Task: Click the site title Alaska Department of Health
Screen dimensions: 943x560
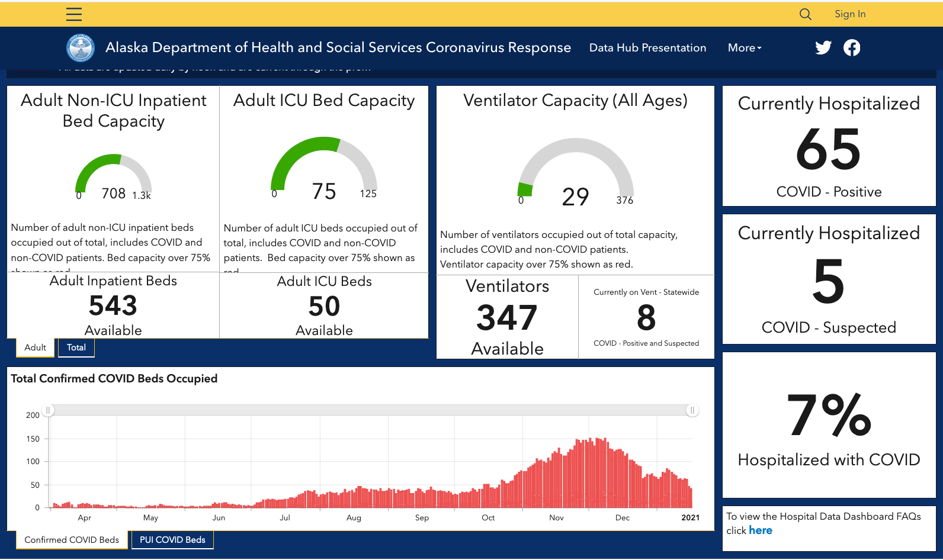Action: 338,48
